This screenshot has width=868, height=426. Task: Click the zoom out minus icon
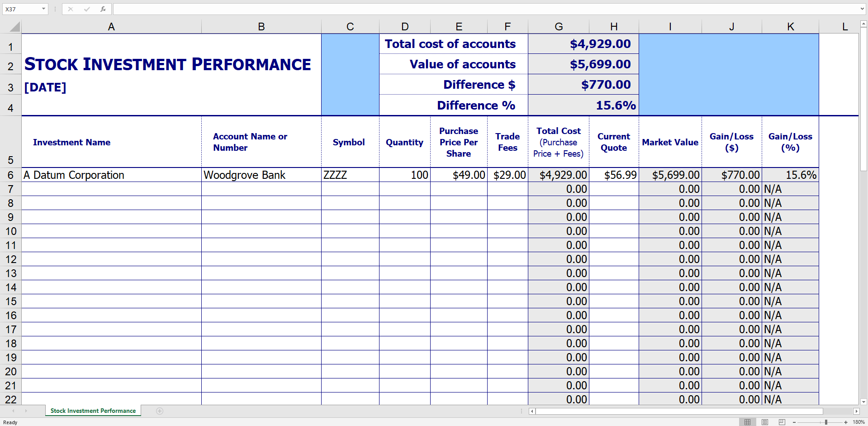(x=794, y=422)
